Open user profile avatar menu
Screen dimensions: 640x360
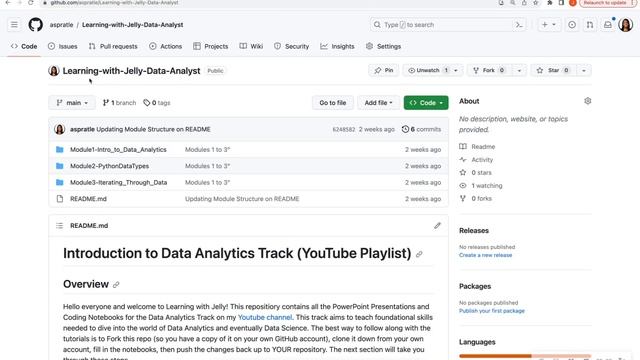click(x=625, y=25)
